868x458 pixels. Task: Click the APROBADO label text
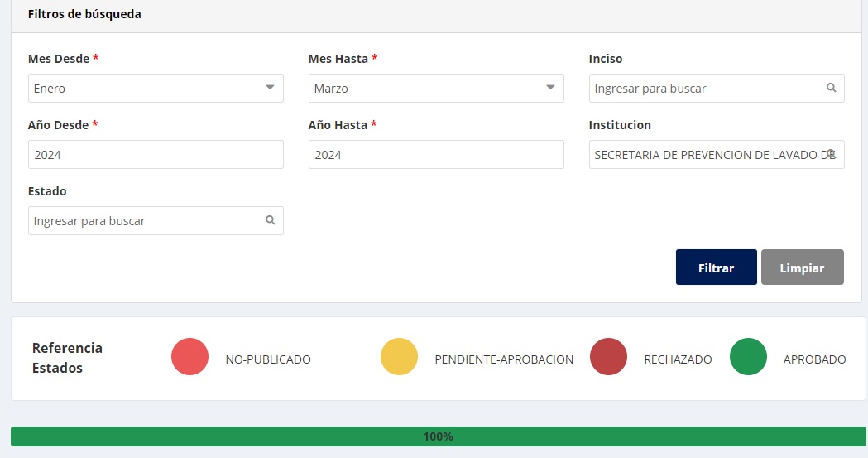click(814, 359)
